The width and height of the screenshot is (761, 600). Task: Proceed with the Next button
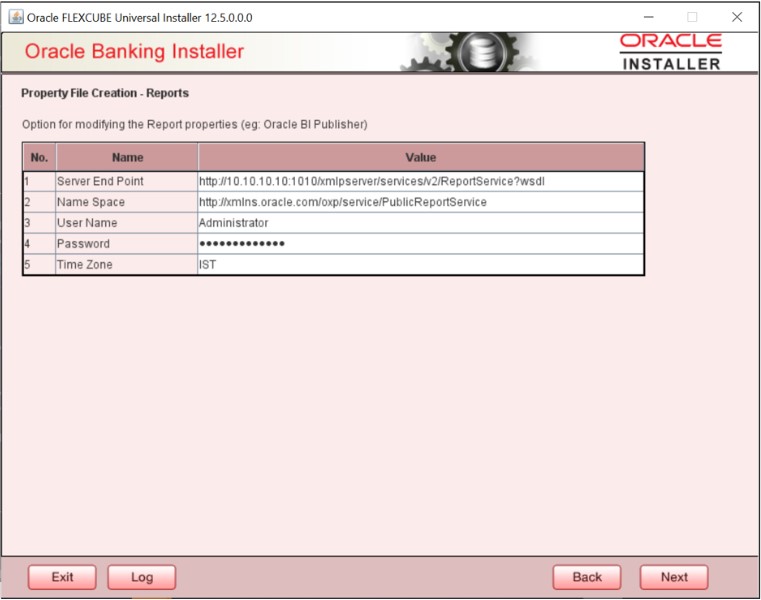(674, 577)
